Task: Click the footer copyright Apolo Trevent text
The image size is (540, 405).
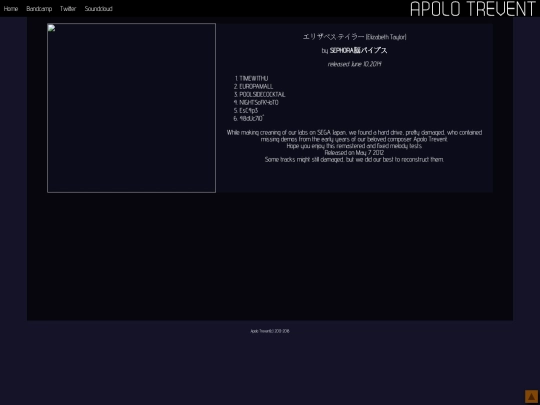Action: point(270,331)
